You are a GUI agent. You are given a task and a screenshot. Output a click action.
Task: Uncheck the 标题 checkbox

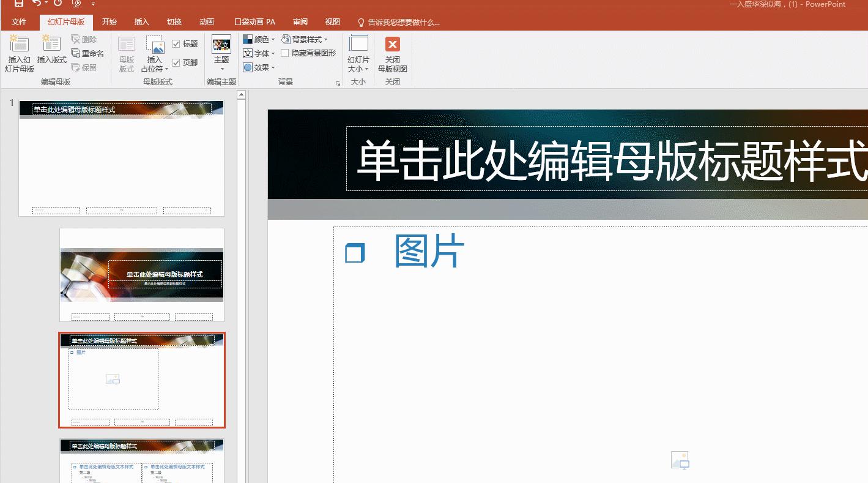[176, 43]
